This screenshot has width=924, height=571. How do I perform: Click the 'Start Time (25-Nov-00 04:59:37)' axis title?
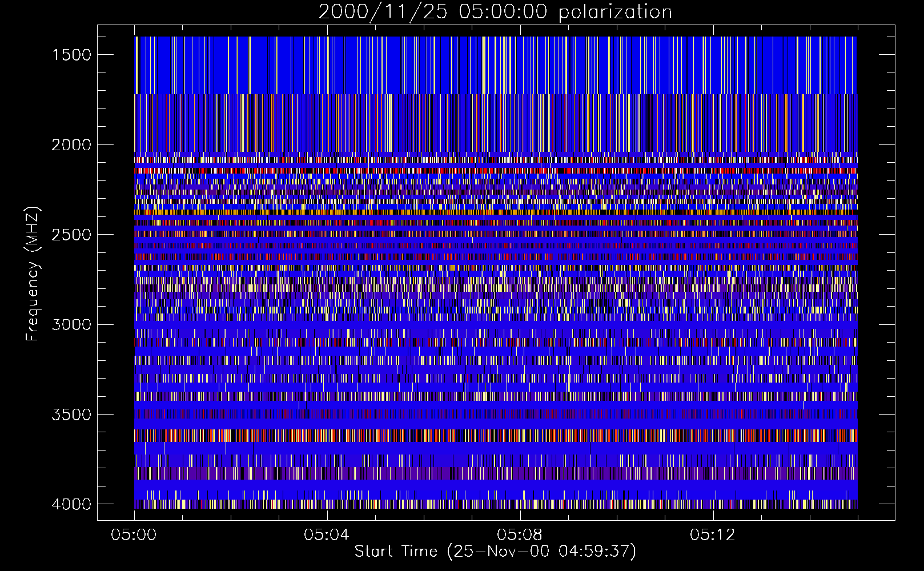(495, 552)
